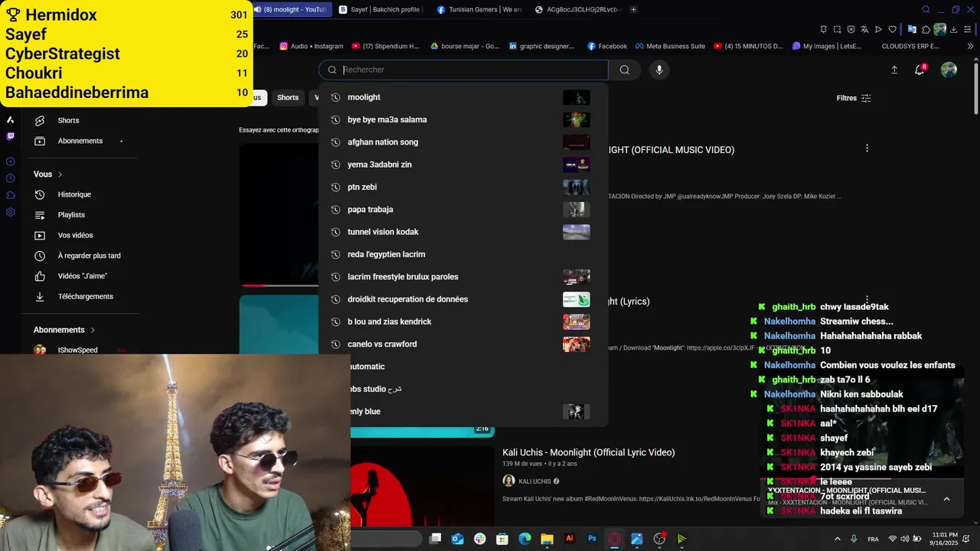Open YouTube notifications bell
980x551 pixels.
click(920, 70)
